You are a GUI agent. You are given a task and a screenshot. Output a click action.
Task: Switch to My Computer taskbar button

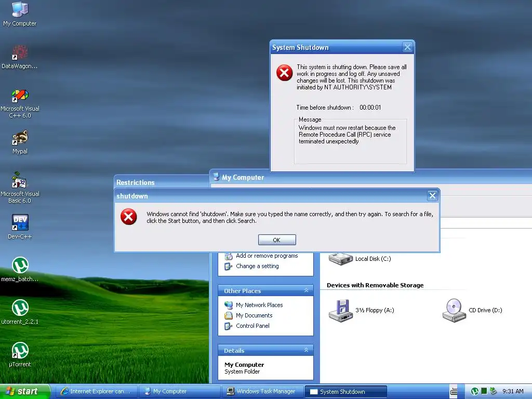[180, 392]
